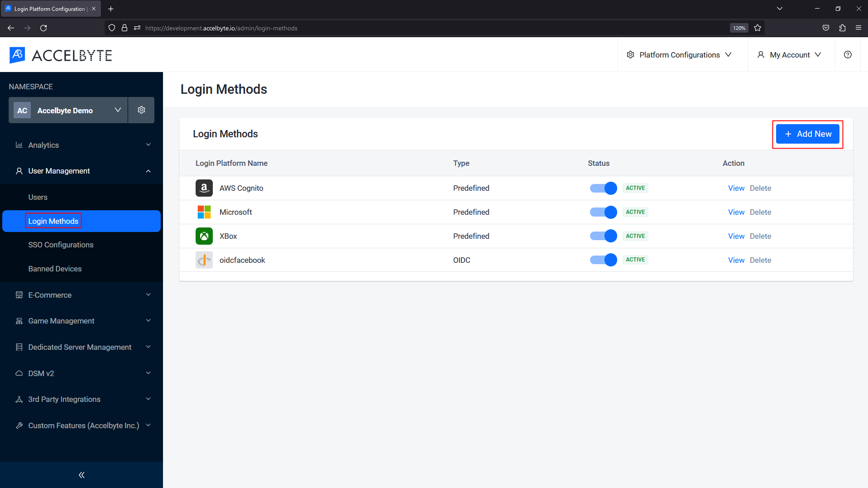The width and height of the screenshot is (868, 488).
Task: Open SSO Configurations submenu item
Action: [61, 245]
